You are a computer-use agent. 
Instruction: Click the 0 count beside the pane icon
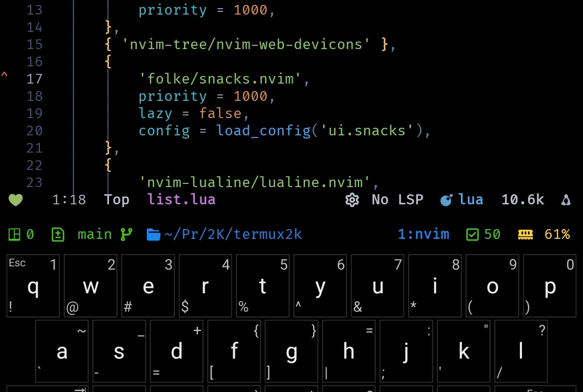(x=30, y=235)
